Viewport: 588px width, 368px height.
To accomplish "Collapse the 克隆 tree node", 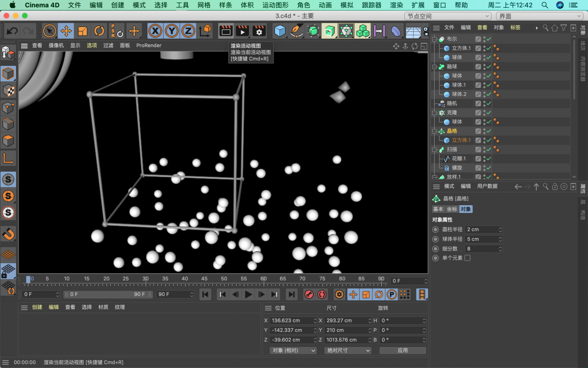I will (435, 112).
